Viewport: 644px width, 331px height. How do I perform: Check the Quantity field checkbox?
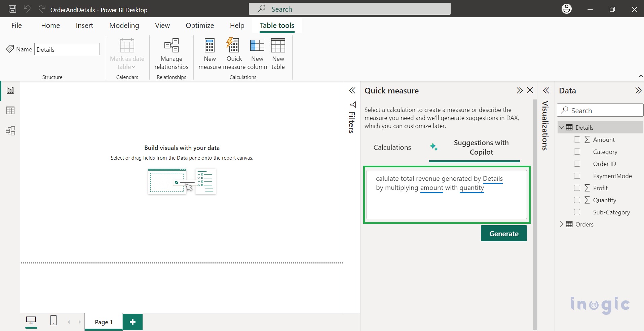(x=577, y=200)
